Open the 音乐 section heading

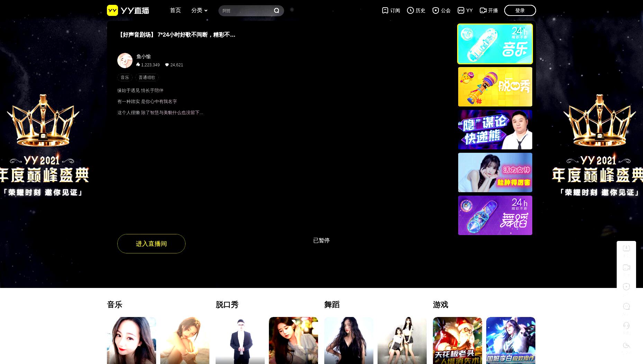115,305
